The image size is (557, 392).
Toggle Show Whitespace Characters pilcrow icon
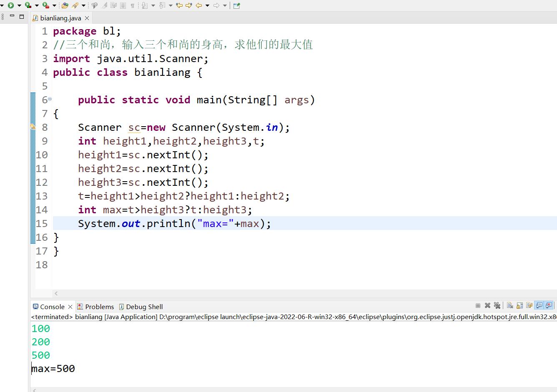133,5
